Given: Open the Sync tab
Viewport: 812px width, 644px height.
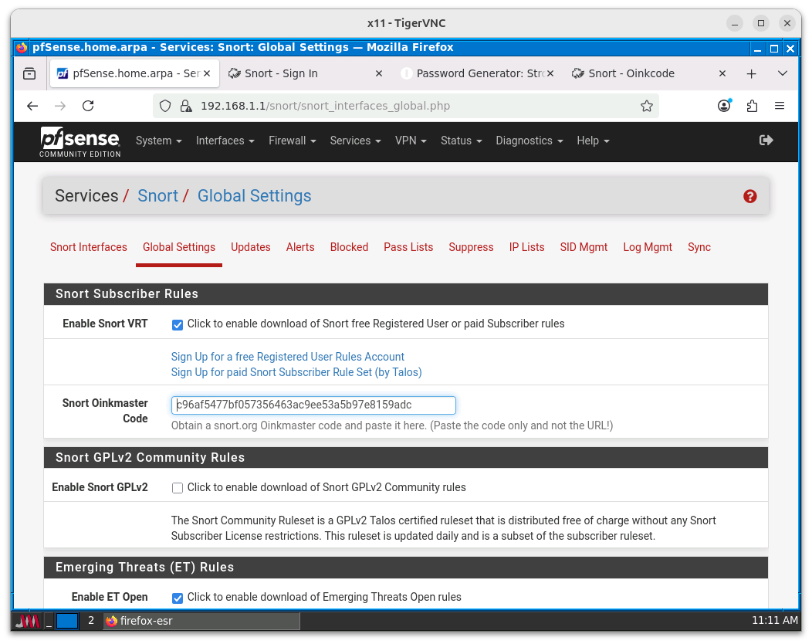Looking at the screenshot, I should click(x=699, y=247).
